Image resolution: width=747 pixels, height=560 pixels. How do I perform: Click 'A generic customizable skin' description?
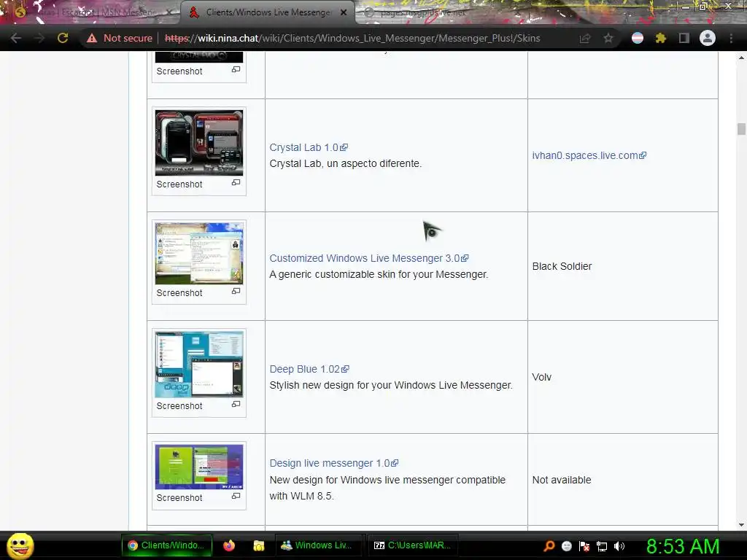click(379, 274)
